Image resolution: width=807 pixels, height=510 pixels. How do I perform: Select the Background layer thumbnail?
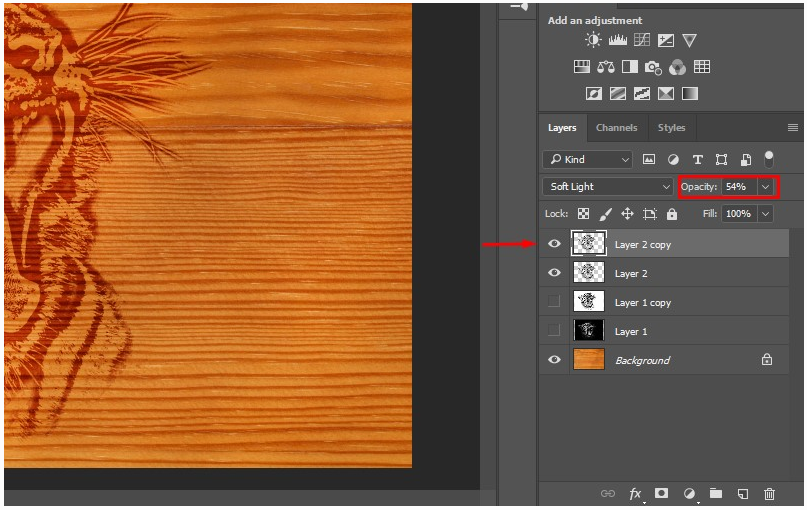click(589, 359)
